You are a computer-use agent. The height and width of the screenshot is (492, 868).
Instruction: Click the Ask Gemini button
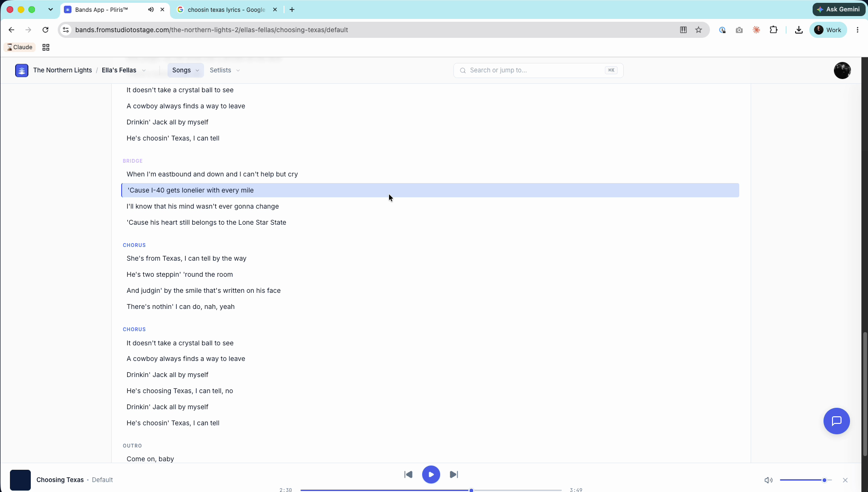[x=839, y=9]
